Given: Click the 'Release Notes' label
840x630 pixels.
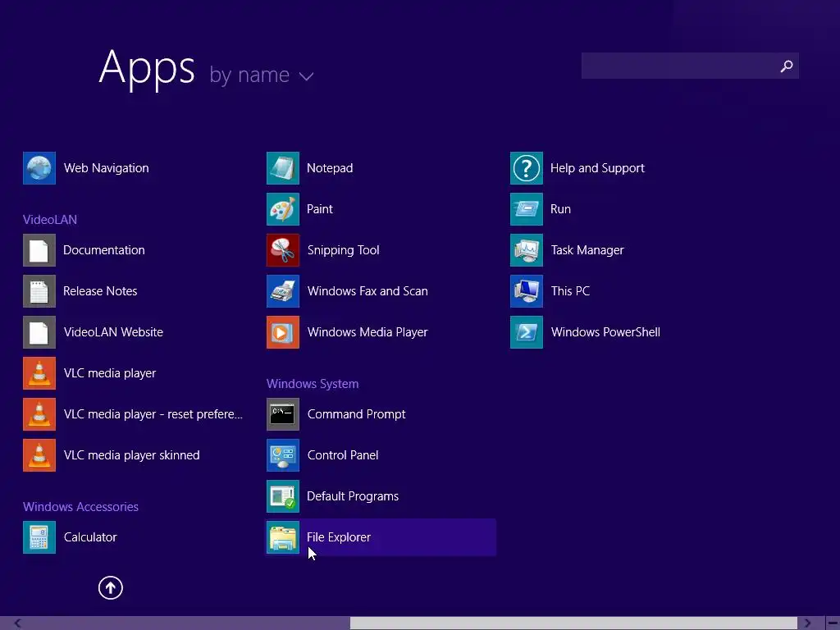Looking at the screenshot, I should pyautogui.click(x=100, y=291).
